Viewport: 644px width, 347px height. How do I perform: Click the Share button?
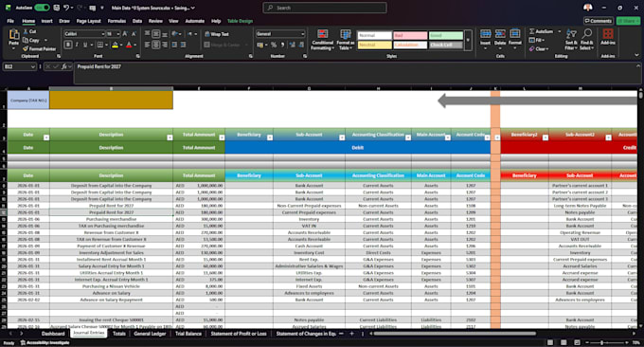[628, 21]
